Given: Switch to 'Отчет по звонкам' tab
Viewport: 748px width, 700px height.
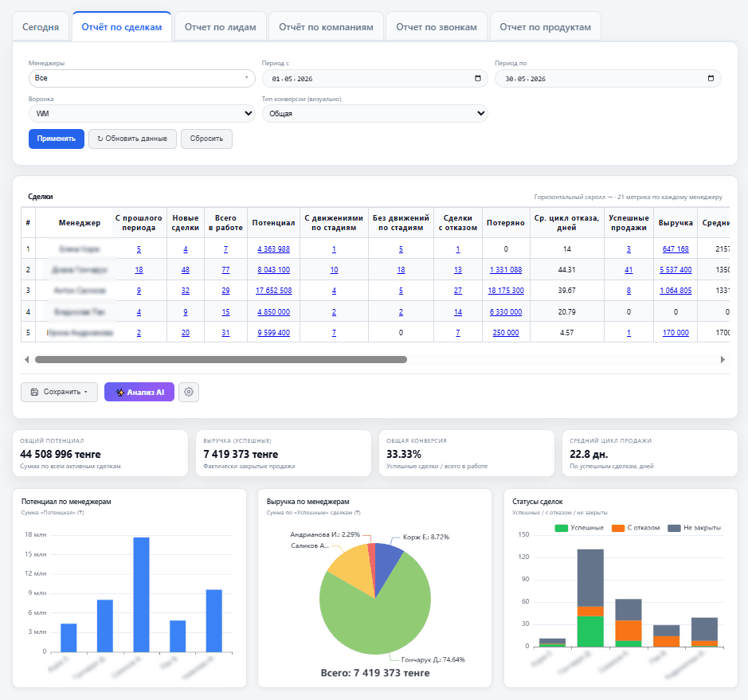Looking at the screenshot, I should [437, 27].
